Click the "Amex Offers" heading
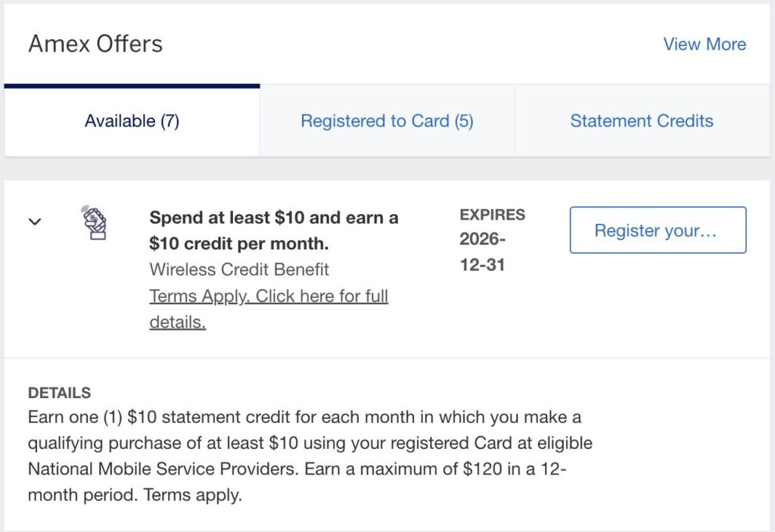This screenshot has height=532, width=775. coord(95,44)
